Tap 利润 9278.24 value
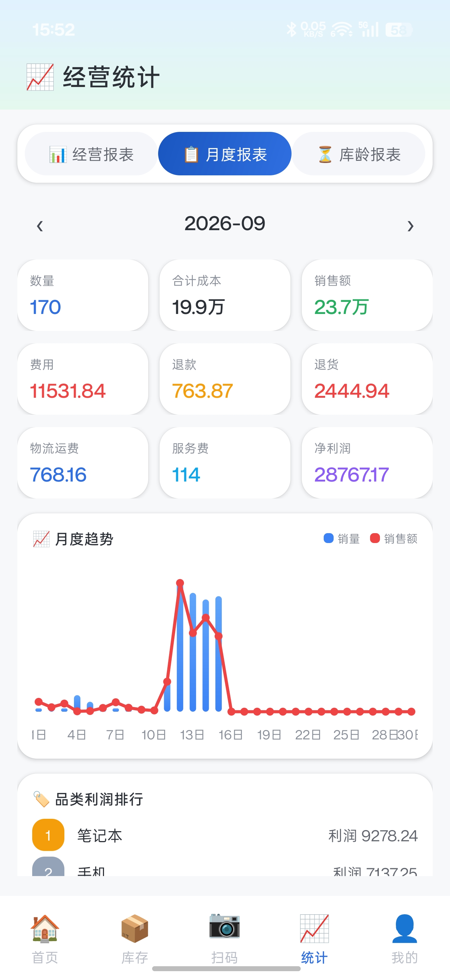 click(x=373, y=836)
